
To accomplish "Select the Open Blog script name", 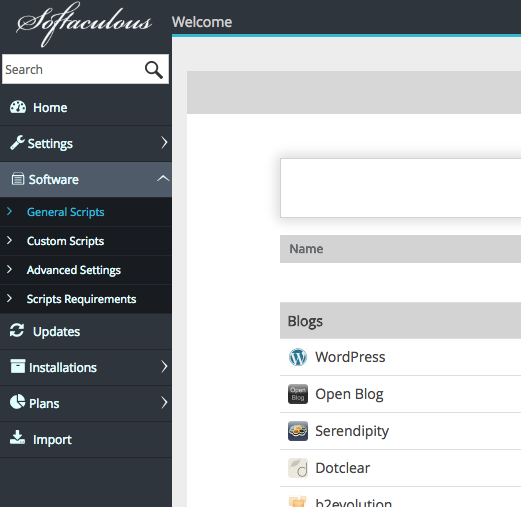I will click(x=349, y=394).
